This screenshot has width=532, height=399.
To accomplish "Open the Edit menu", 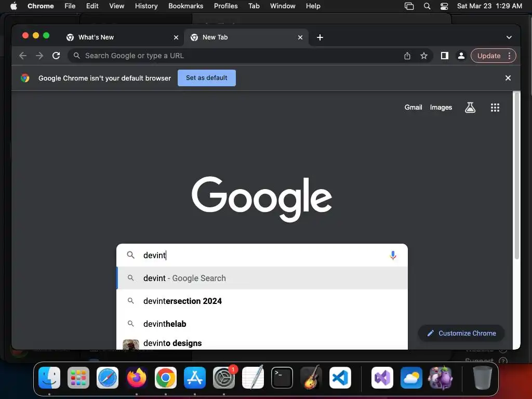I will tap(92, 6).
